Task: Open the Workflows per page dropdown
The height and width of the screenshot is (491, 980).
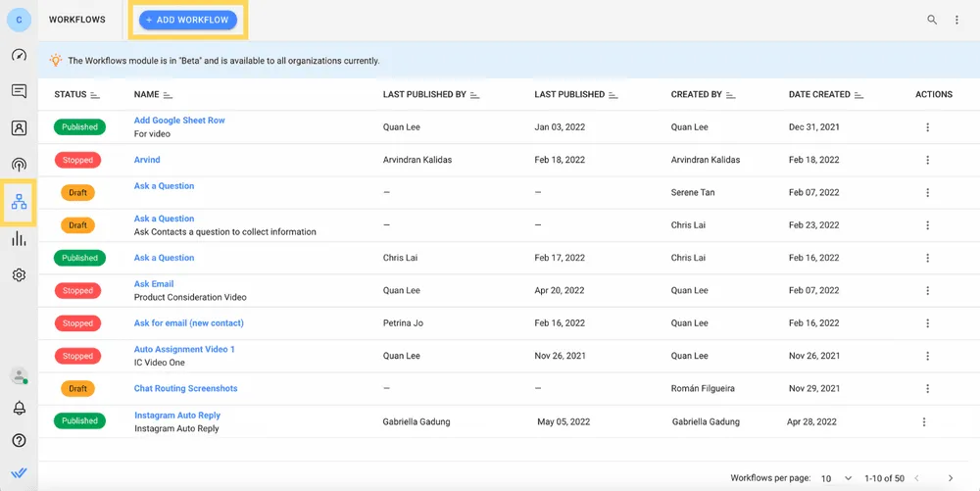Action: click(836, 478)
